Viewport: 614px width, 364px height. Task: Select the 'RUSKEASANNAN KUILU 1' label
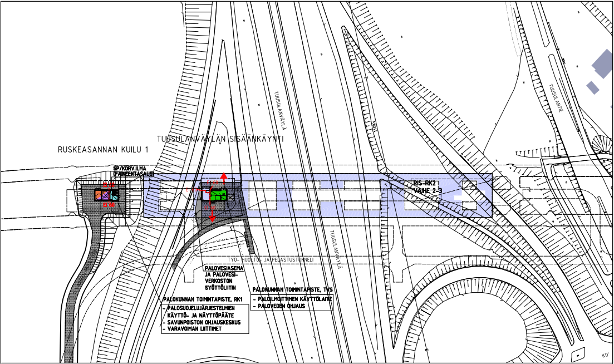pyautogui.click(x=104, y=150)
